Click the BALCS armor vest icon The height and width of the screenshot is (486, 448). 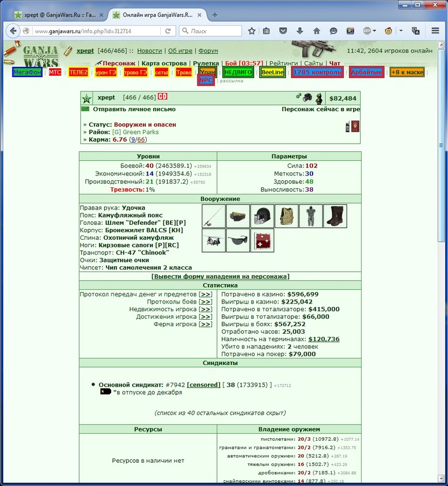(x=286, y=216)
